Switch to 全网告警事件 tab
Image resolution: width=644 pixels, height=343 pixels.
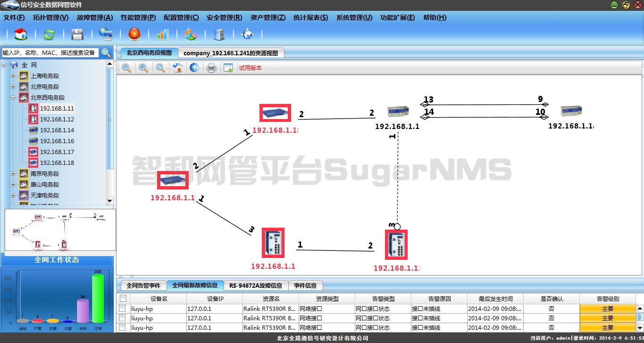[143, 285]
